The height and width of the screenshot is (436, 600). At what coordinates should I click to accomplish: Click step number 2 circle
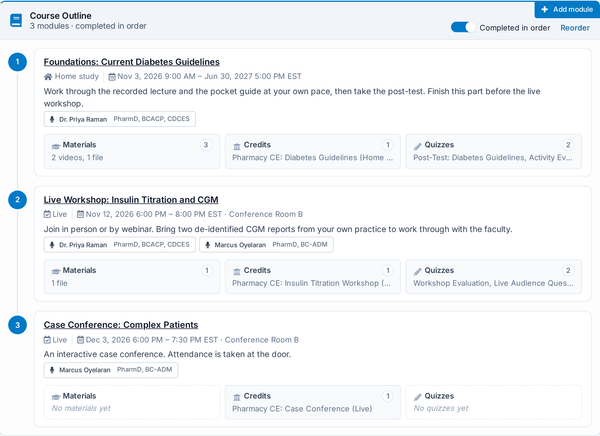coord(18,200)
